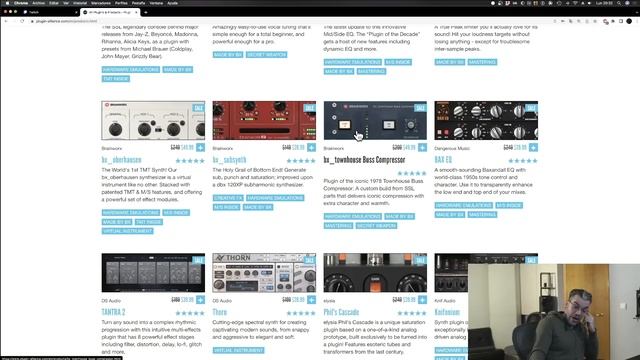Click the star rating of bx_oberhausen
Image resolution: width=640 pixels, height=360 pixels.
[190, 161]
